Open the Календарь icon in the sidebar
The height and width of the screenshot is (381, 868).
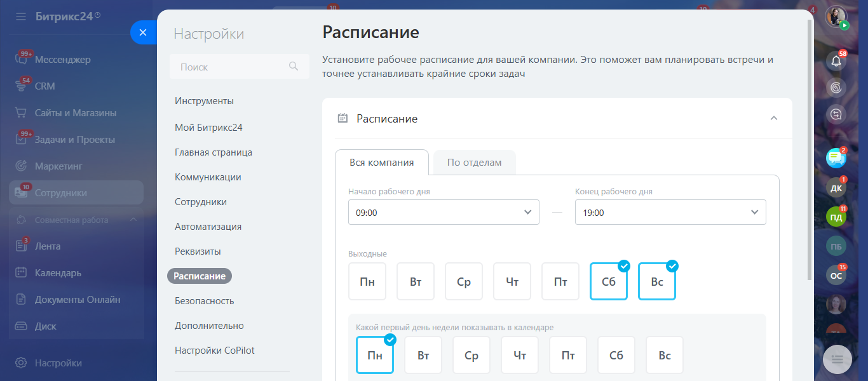coord(21,272)
